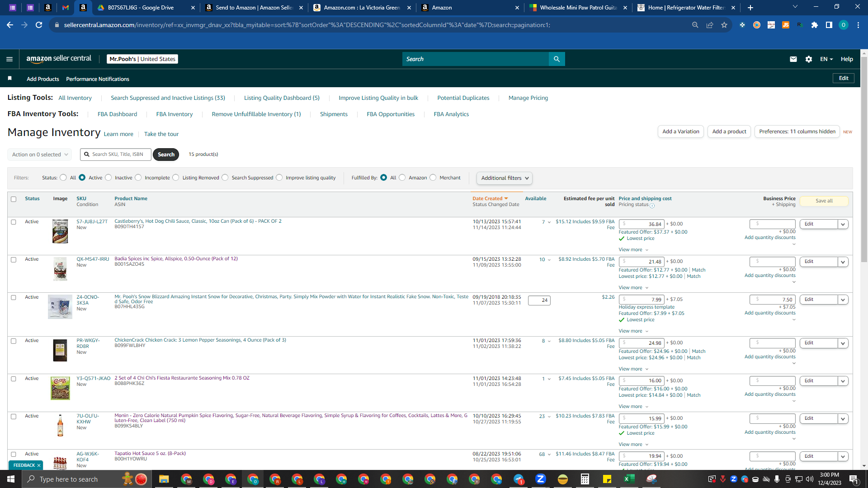Open the FBA Dashboard link

coord(117,114)
